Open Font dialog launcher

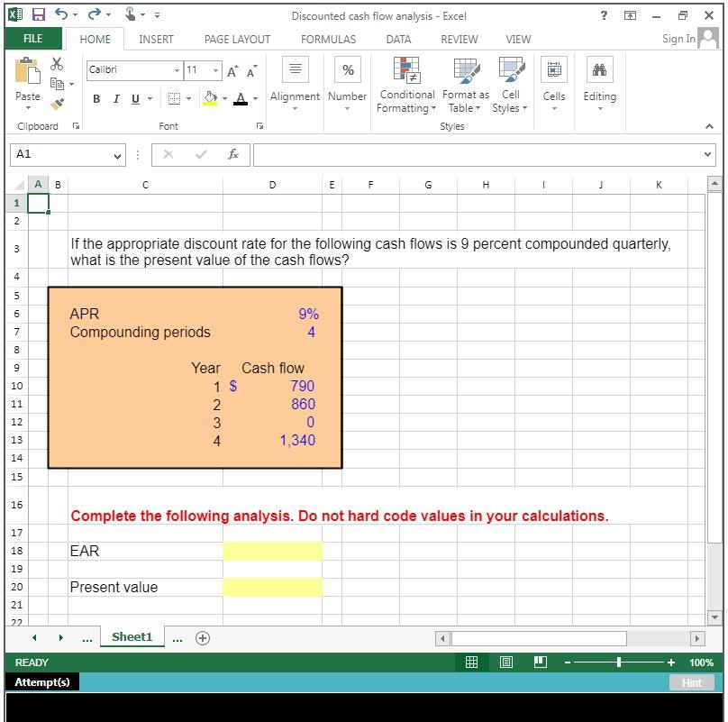260,126
